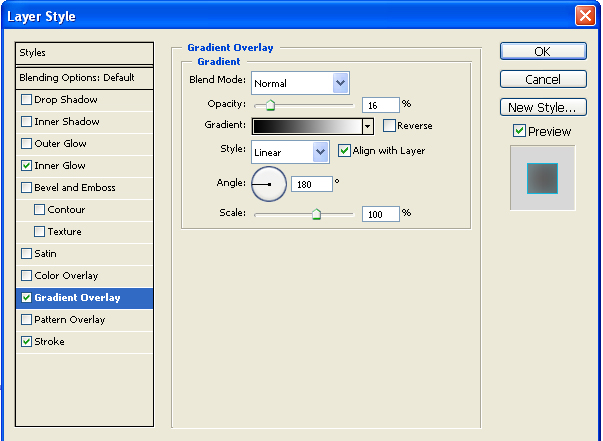Select the Styles list header
This screenshot has height=441, width=603.
85,53
